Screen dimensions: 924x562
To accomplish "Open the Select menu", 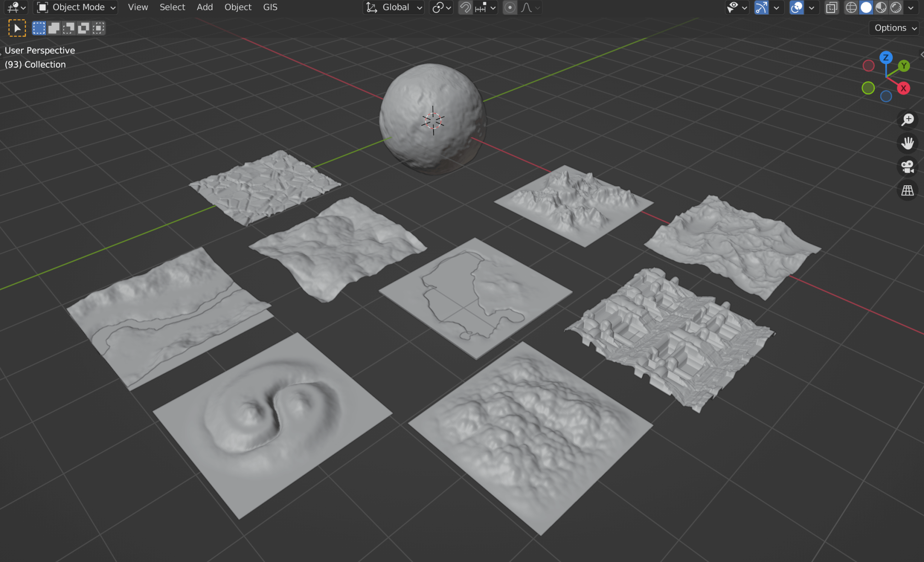I will (x=172, y=8).
